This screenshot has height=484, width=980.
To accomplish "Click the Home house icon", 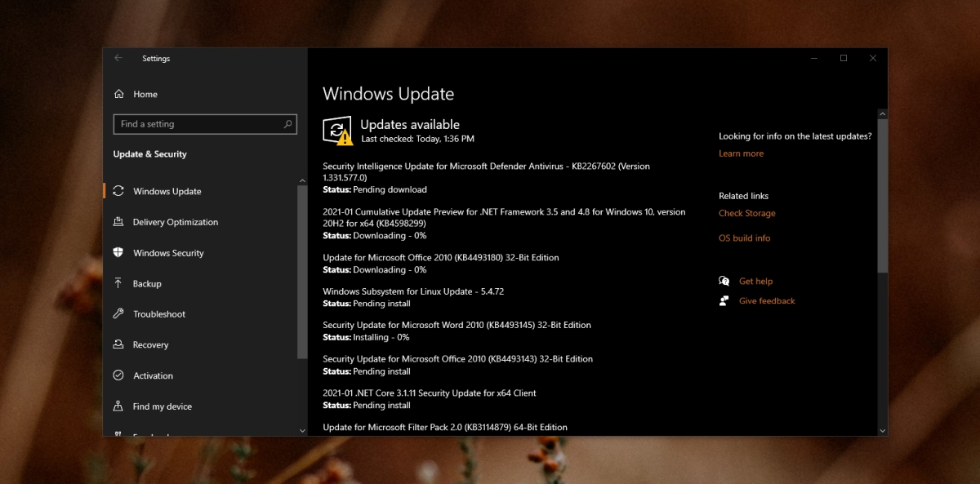I will (x=119, y=94).
